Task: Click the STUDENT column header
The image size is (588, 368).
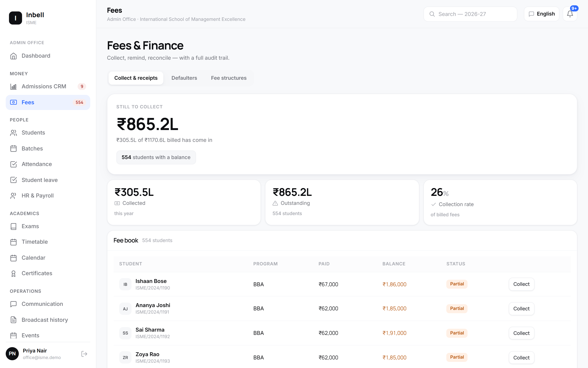Action: click(130, 264)
